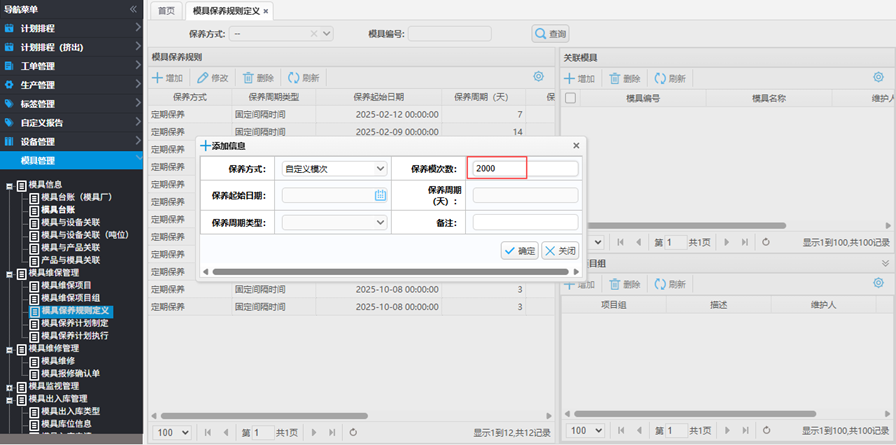Click the 修改 edit icon in toolbar
Screen dimensions: 896x445
[x=203, y=78]
